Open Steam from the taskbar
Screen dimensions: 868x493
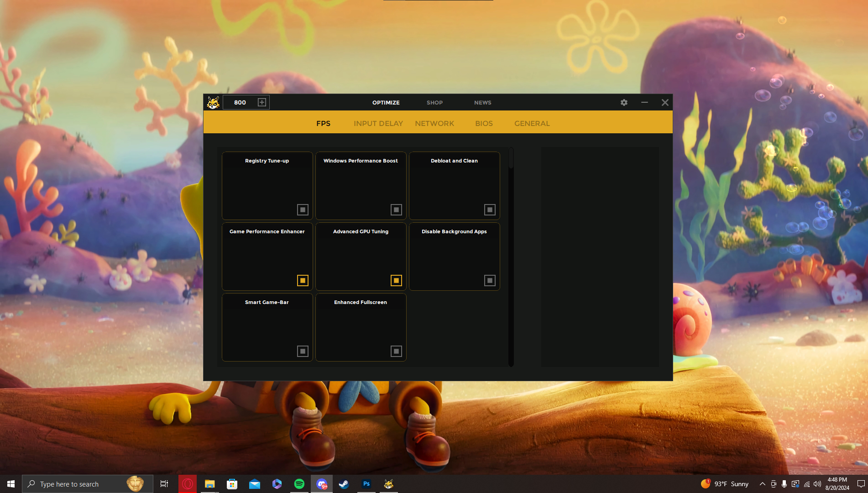344,484
